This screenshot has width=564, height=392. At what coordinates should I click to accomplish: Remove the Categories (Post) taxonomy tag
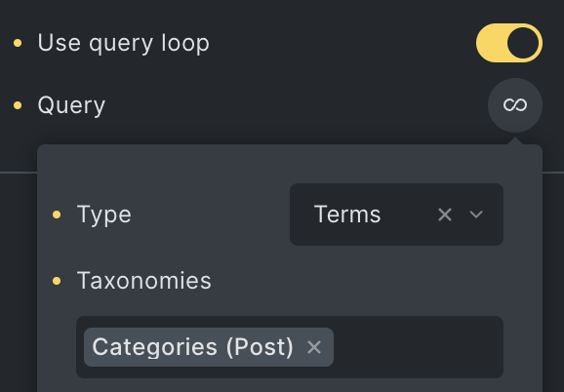[314, 347]
